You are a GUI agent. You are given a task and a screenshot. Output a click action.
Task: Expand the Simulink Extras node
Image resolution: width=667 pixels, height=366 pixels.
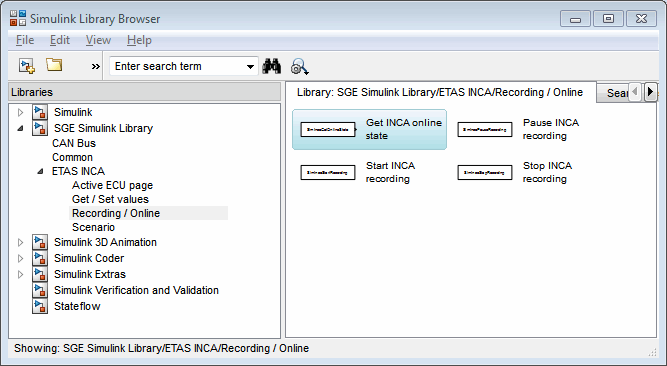click(20, 274)
